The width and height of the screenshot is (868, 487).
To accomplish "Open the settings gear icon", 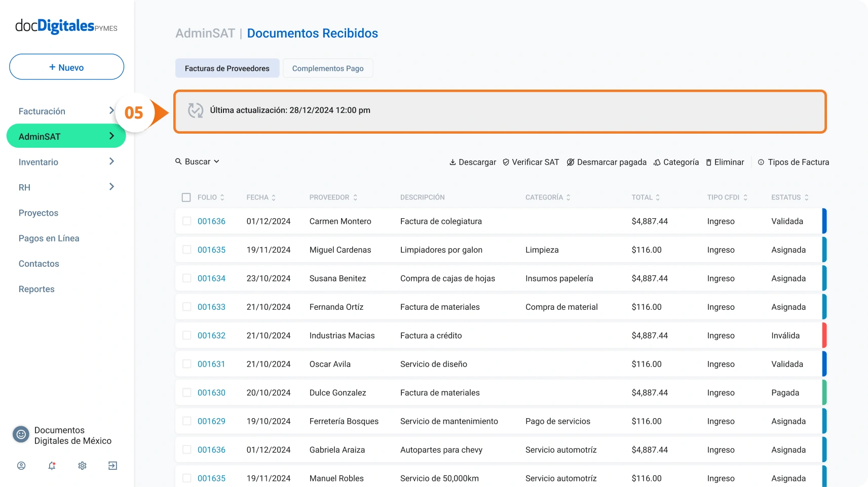I will click(x=82, y=466).
